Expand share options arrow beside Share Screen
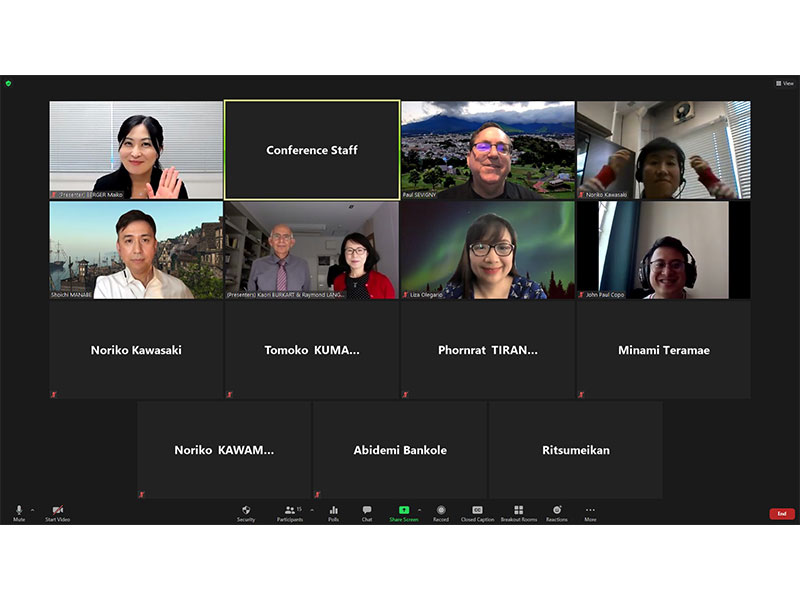The width and height of the screenshot is (800, 600). pyautogui.click(x=419, y=510)
